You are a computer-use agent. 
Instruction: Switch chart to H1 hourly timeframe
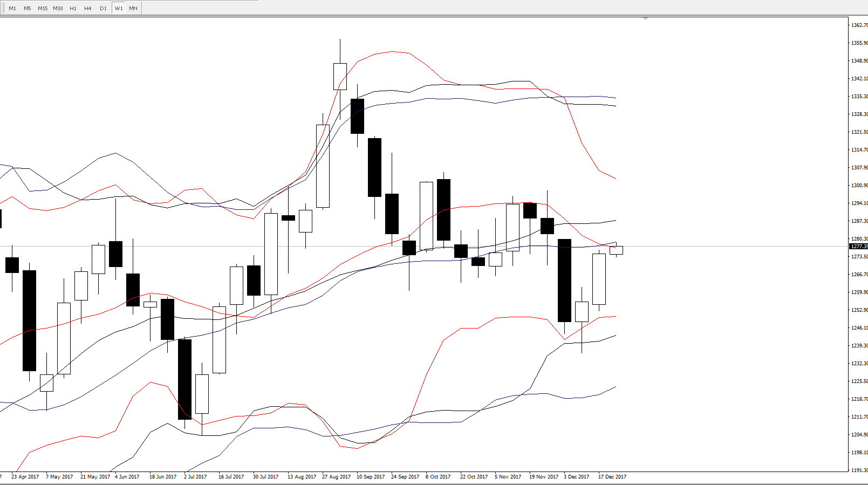[x=73, y=8]
